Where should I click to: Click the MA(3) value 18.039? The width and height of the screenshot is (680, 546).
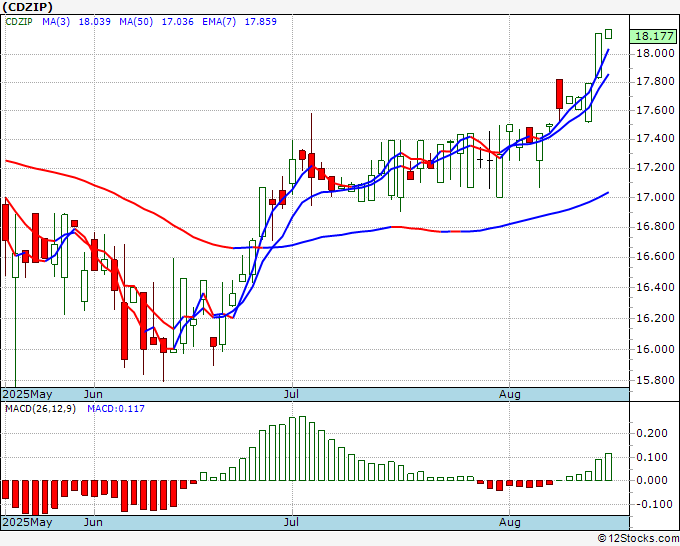(95, 21)
